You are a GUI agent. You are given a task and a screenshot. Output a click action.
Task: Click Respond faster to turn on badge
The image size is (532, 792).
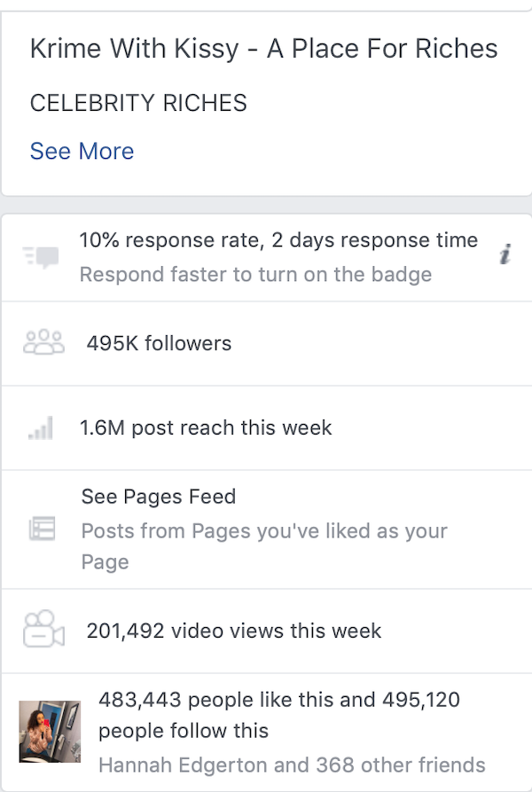pyautogui.click(x=255, y=274)
